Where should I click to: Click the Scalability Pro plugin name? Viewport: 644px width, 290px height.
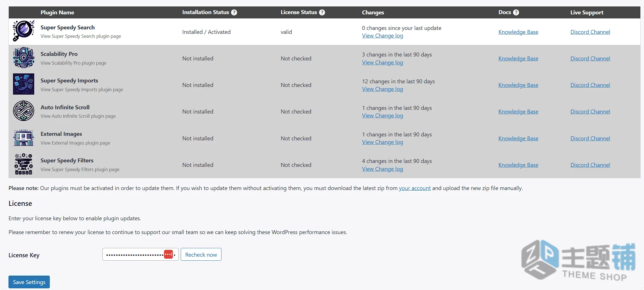coord(59,54)
